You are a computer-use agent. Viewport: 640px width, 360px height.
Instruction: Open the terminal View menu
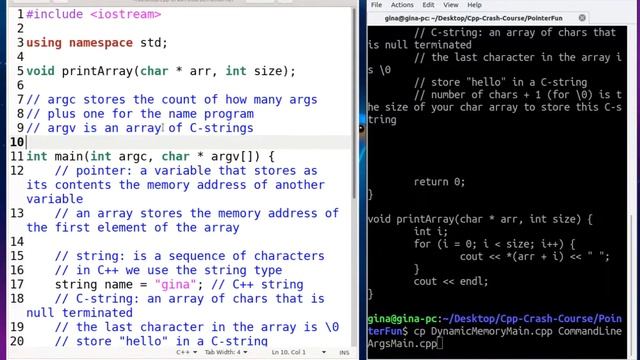click(x=451, y=5)
